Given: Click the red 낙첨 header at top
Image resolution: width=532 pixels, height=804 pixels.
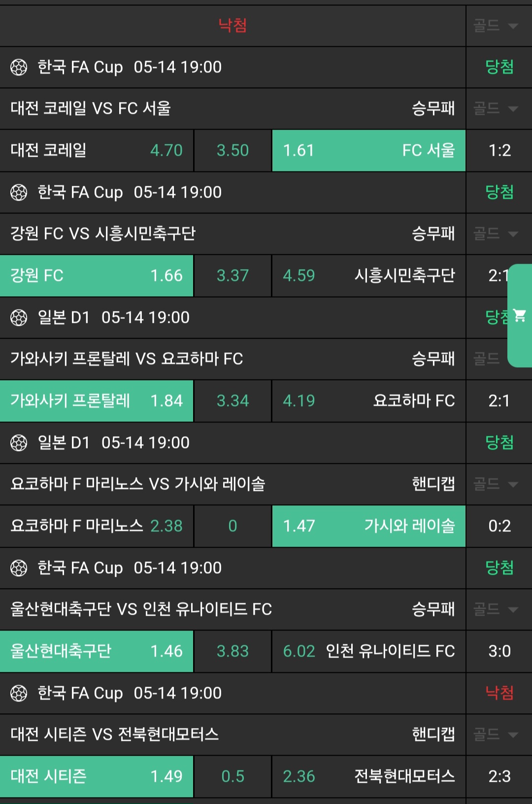Looking at the screenshot, I should [x=233, y=25].
